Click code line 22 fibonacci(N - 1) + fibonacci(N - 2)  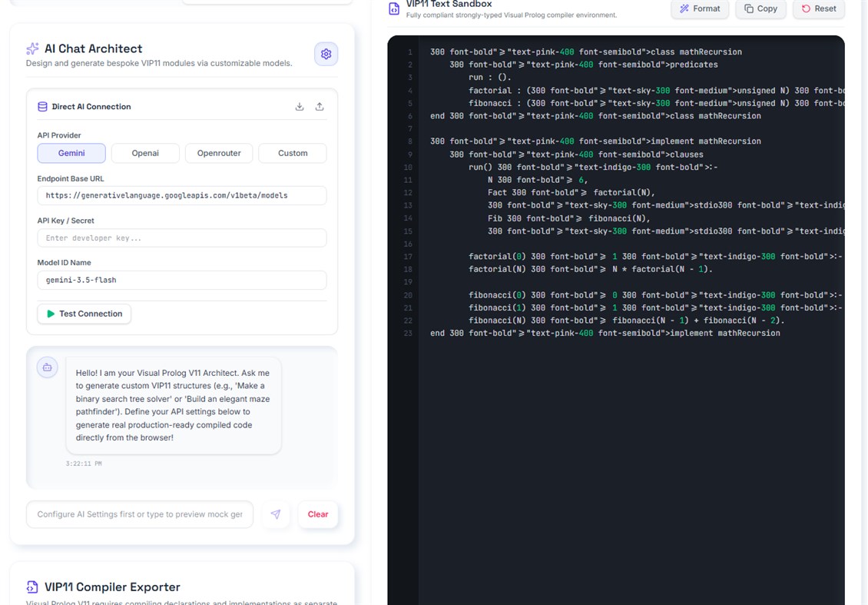coord(627,321)
